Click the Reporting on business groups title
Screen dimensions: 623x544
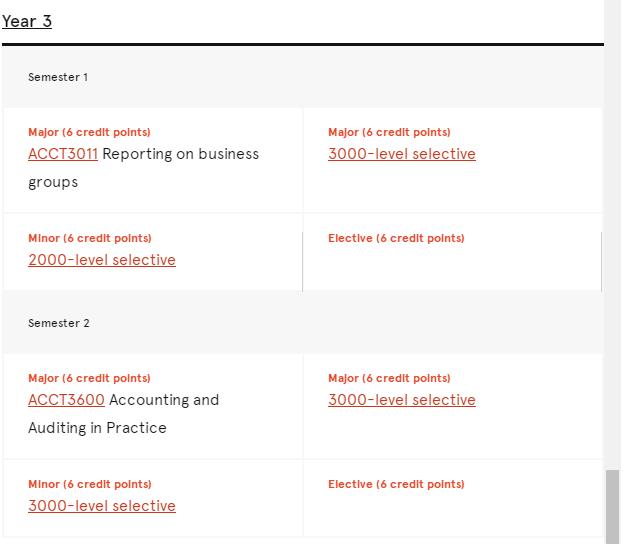point(143,168)
